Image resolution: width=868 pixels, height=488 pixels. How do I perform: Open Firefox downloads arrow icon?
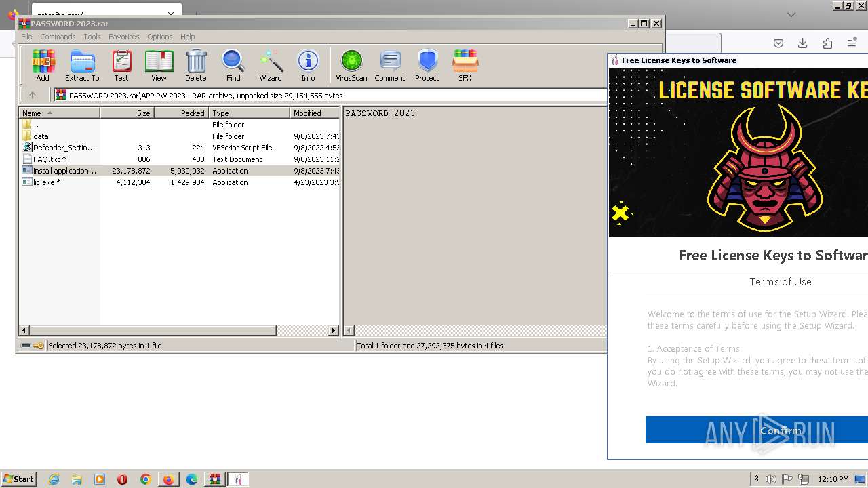(x=803, y=43)
